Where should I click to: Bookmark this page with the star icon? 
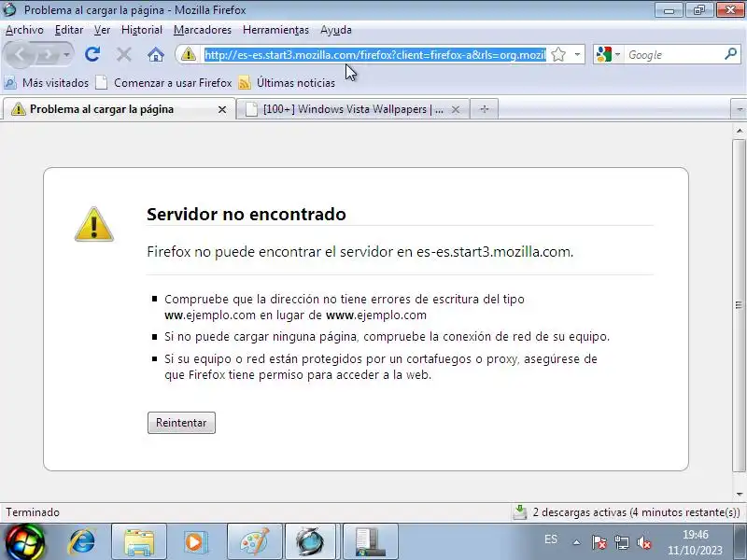pos(558,54)
